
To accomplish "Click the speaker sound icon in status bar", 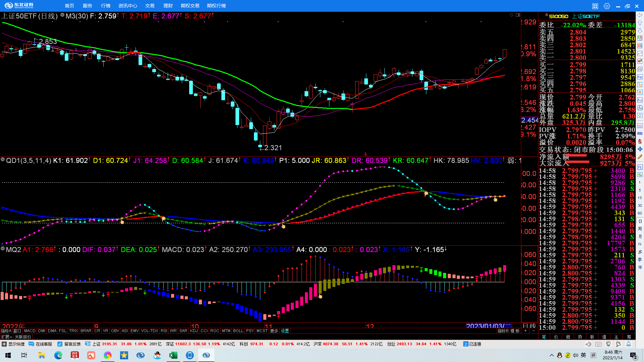I will click(x=588, y=344).
